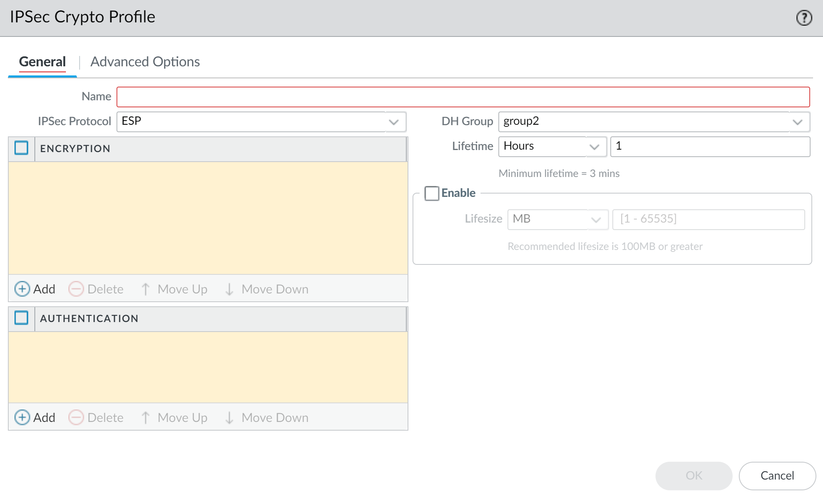Click Add plus icon under Authentication
The height and width of the screenshot is (504, 823).
[x=22, y=417]
